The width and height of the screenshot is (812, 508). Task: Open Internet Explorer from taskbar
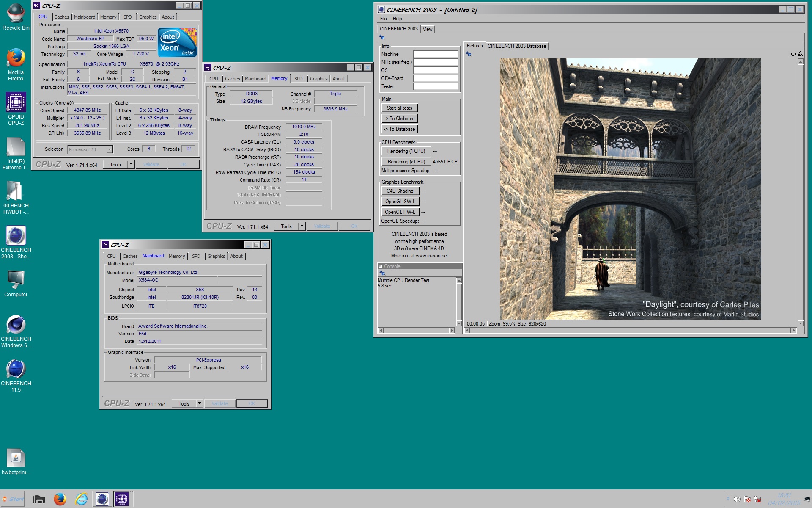pos(81,499)
